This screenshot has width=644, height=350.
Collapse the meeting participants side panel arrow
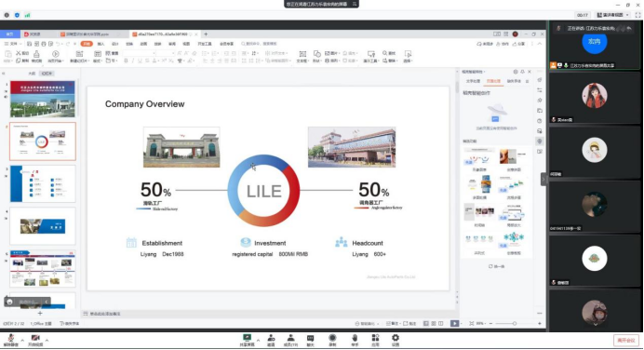543,179
